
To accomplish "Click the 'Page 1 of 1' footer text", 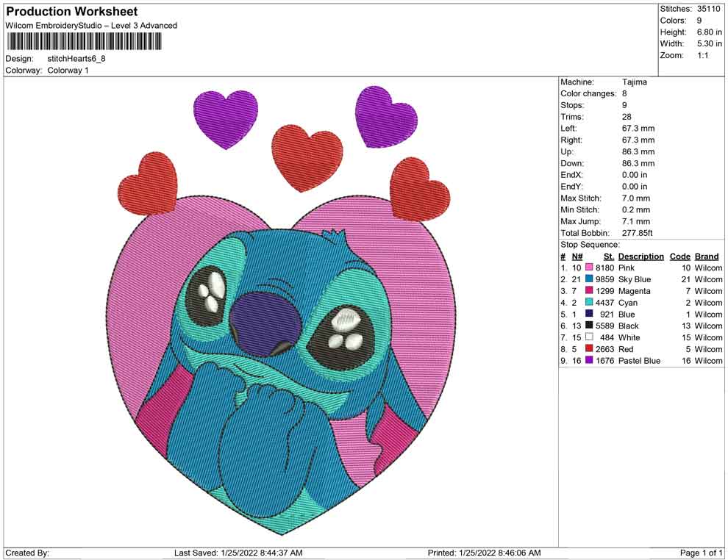I will pos(701,553).
